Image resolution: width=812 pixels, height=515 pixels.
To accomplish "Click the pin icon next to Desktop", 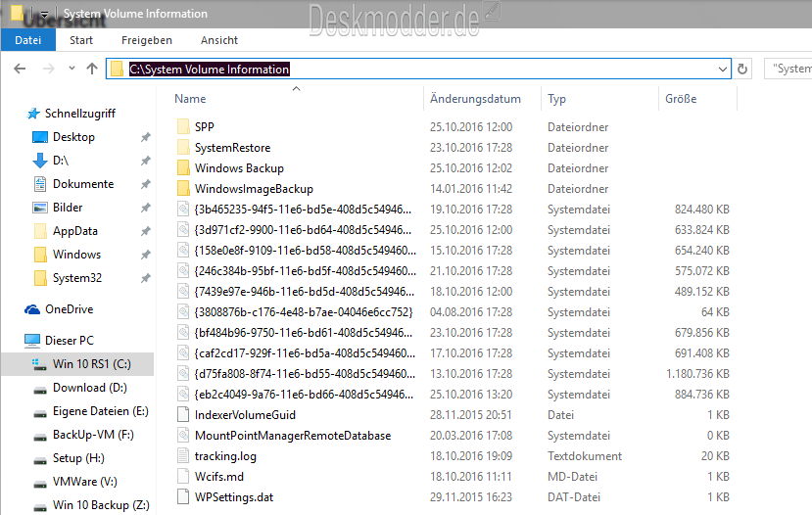I will click(146, 137).
